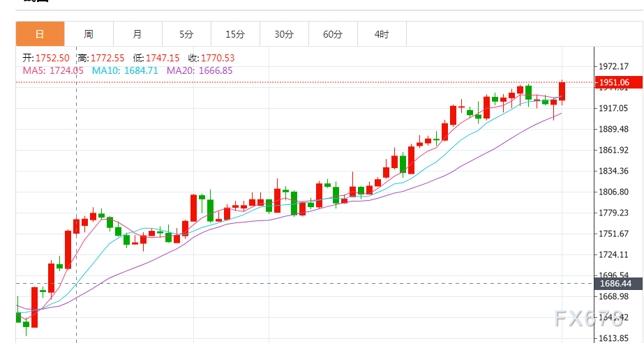This screenshot has height=343, width=644.
Task: Click the gray 1686.44 crosshair price label
Action: 619,284
